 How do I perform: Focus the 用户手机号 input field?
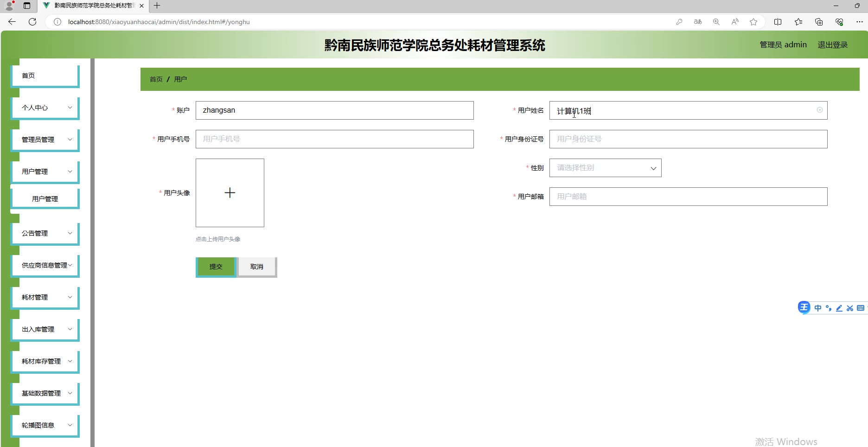click(335, 139)
